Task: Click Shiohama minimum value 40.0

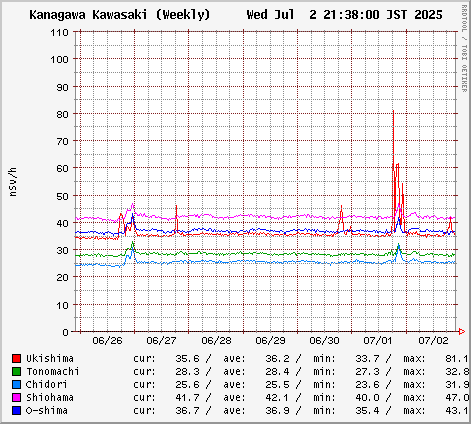Action: tap(367, 397)
